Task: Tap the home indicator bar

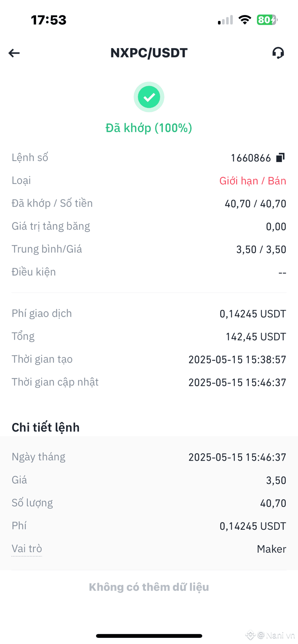Action: point(149,636)
